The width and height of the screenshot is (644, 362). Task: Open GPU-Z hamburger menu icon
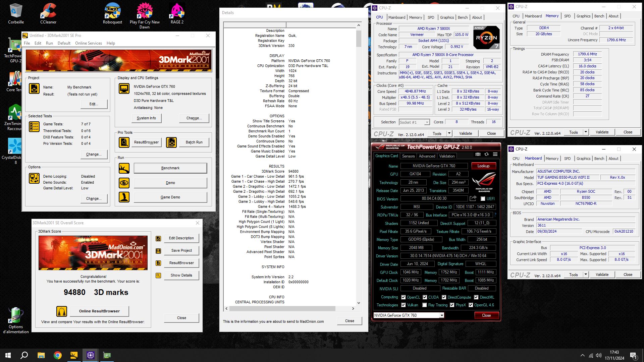(x=495, y=155)
